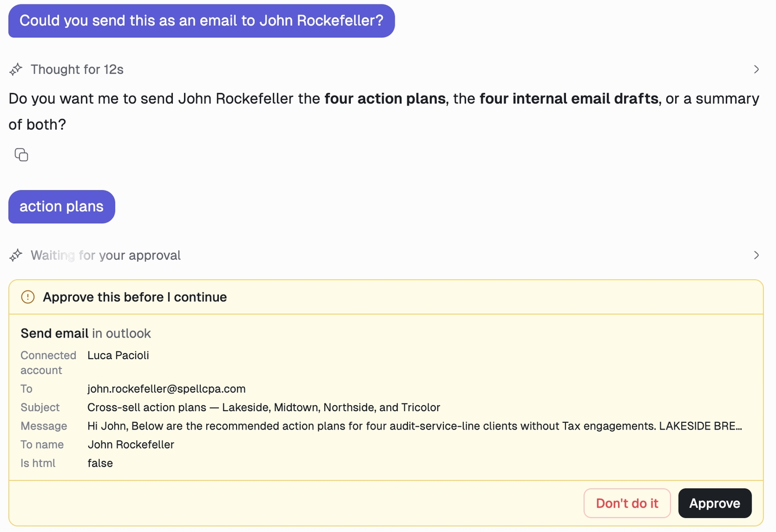This screenshot has height=532, width=776.
Task: Click the warning icon in approval banner
Action: click(x=28, y=297)
